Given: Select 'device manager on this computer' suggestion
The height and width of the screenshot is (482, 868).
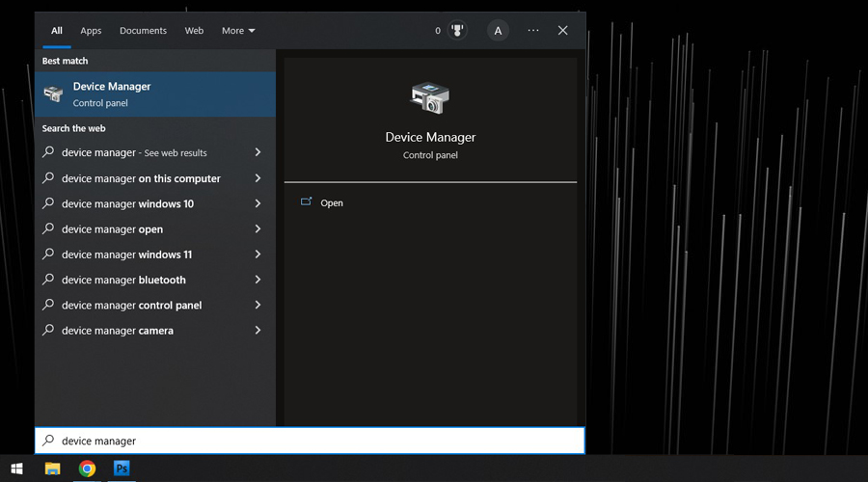Looking at the screenshot, I should (155, 178).
